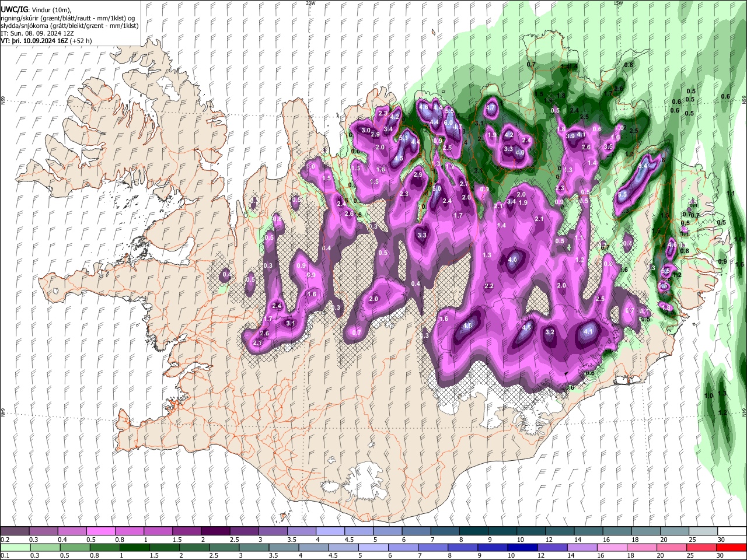The width and height of the screenshot is (747, 560).
Task: Pick the pale green 0.1–0.3 swatch
Action: click(15, 547)
